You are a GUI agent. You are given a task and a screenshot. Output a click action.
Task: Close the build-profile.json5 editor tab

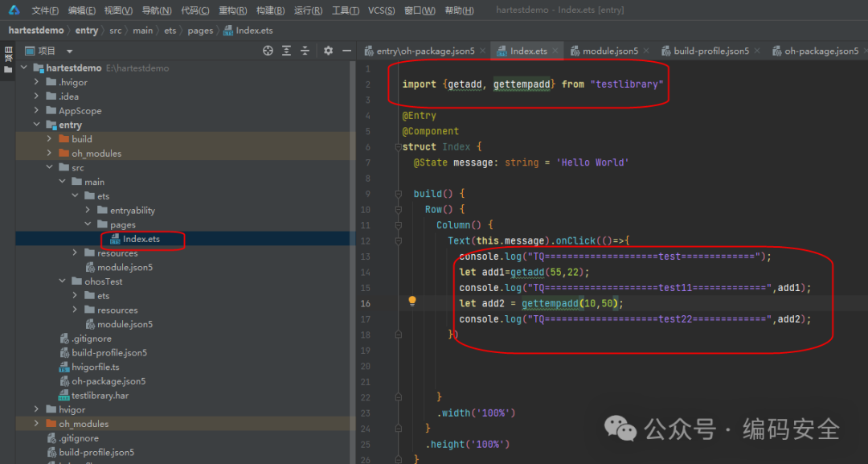757,51
